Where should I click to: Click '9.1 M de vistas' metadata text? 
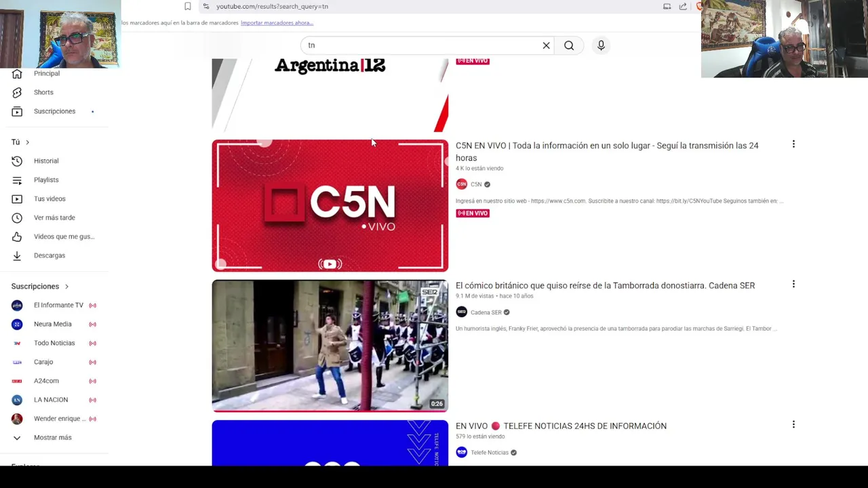(475, 296)
